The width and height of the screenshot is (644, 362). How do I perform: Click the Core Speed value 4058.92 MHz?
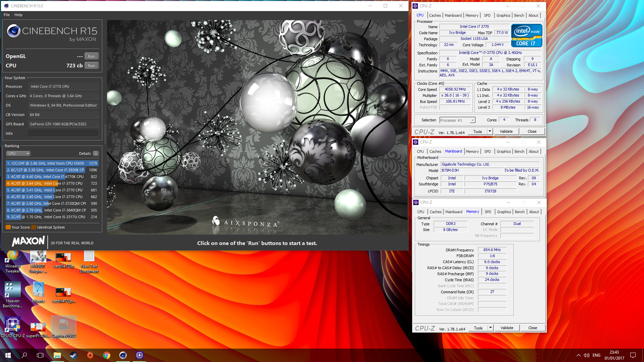(x=455, y=89)
